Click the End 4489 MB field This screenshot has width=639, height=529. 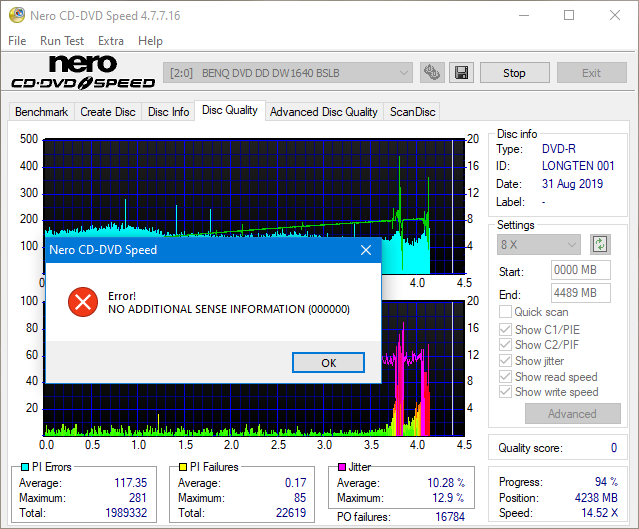pyautogui.click(x=581, y=293)
